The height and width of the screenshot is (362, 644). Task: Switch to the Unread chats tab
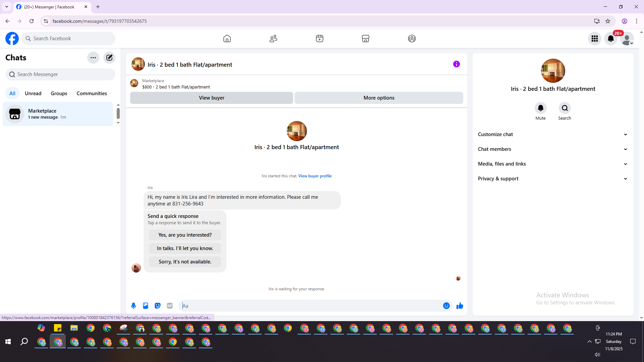tap(33, 94)
